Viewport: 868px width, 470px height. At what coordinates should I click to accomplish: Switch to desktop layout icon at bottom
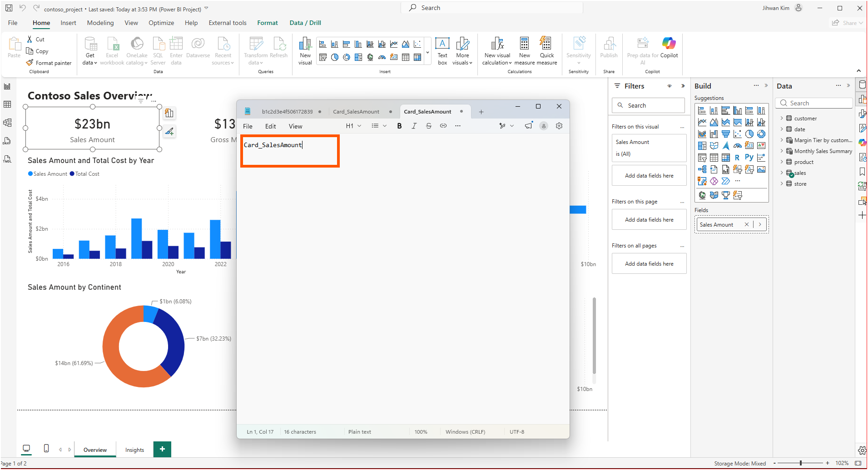[x=26, y=448]
